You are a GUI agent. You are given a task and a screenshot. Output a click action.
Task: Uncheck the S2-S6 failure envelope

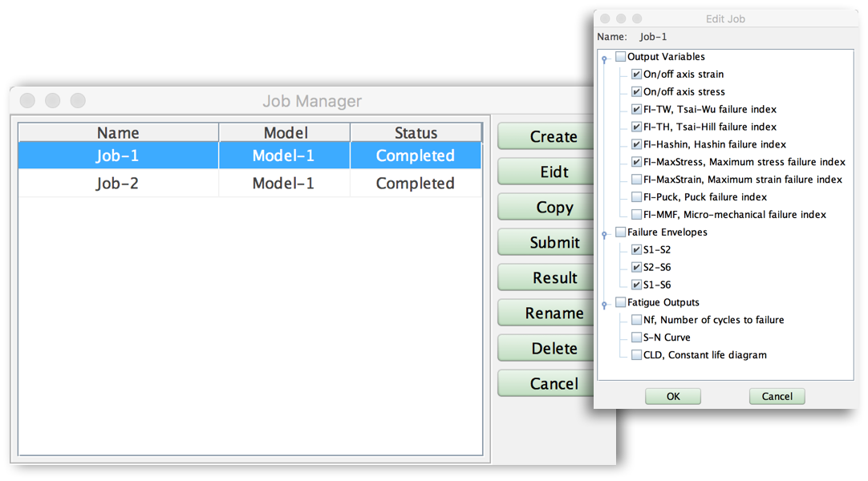[x=636, y=268]
